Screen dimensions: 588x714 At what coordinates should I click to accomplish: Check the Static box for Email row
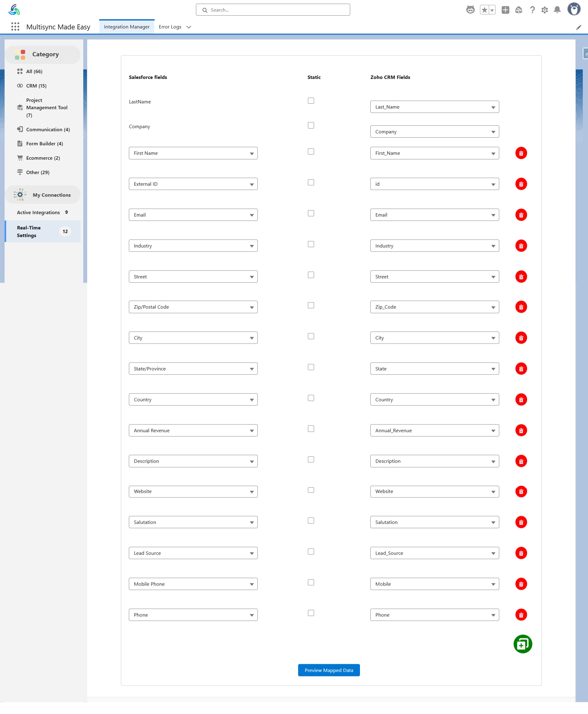pyautogui.click(x=311, y=213)
